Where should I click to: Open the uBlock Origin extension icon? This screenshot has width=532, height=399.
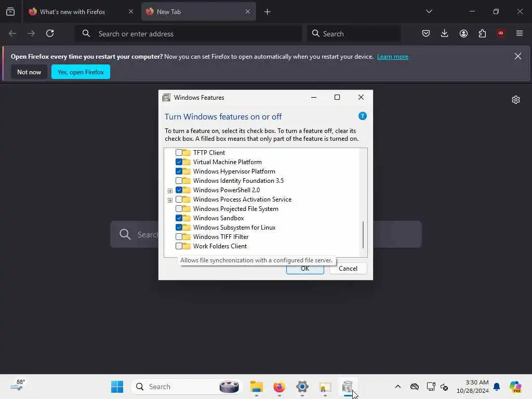(501, 33)
